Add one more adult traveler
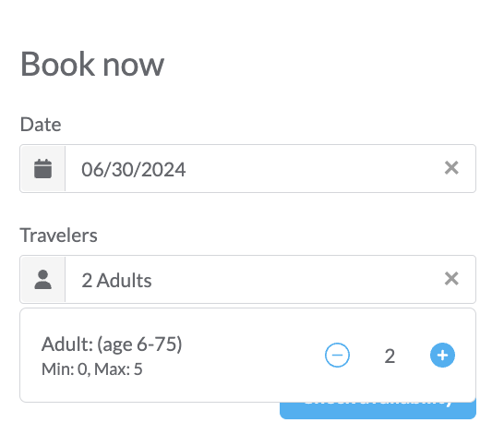The image size is (504, 447). (442, 356)
